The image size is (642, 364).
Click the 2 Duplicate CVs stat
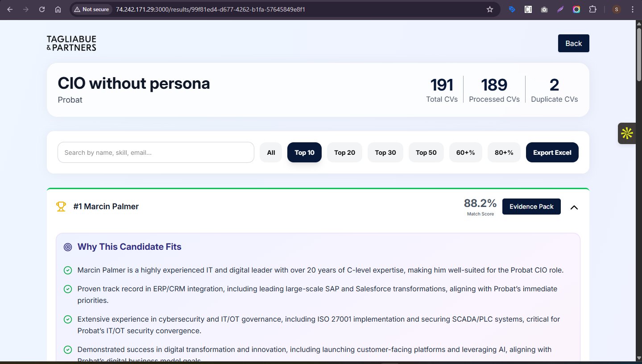click(x=555, y=90)
